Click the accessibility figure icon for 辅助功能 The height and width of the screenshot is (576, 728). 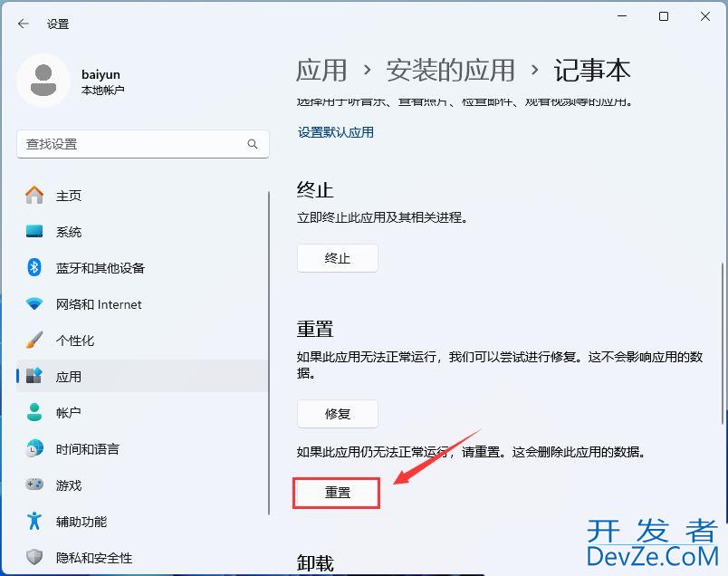tap(34, 521)
